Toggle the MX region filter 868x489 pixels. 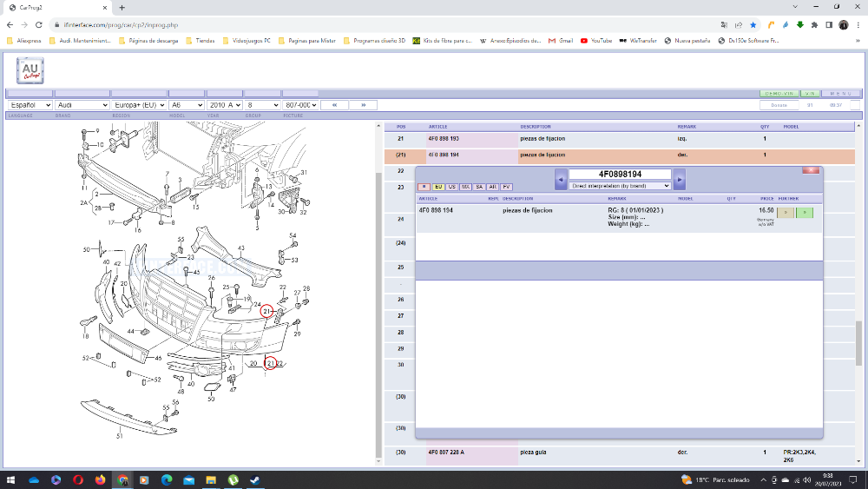(x=465, y=187)
